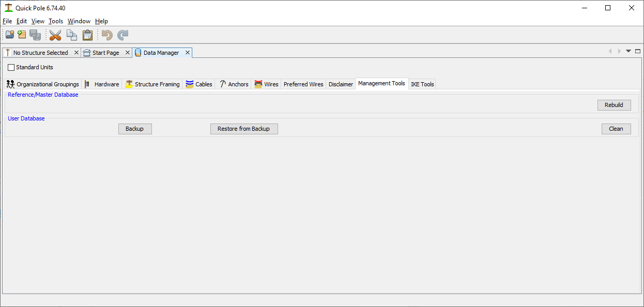Open the IKE Tools tab
The width and height of the screenshot is (644, 307).
pos(422,84)
